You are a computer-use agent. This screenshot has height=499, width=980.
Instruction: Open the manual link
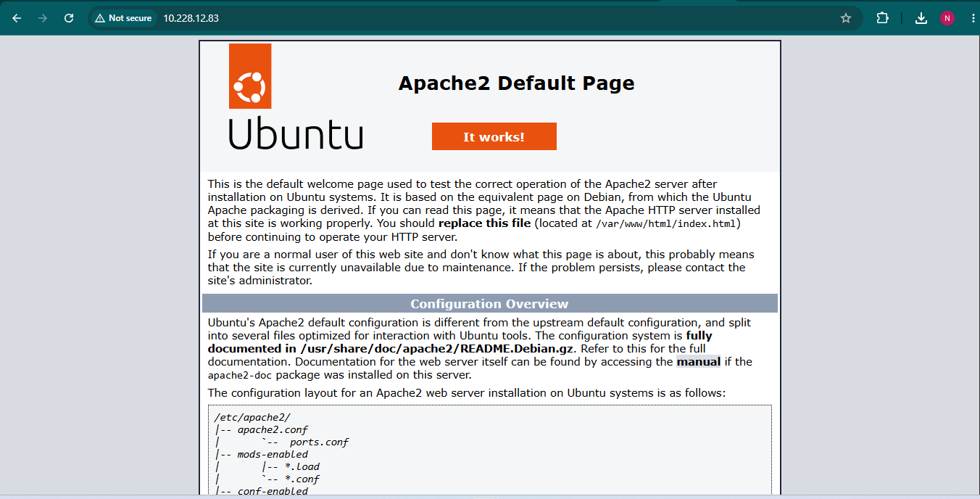698,361
